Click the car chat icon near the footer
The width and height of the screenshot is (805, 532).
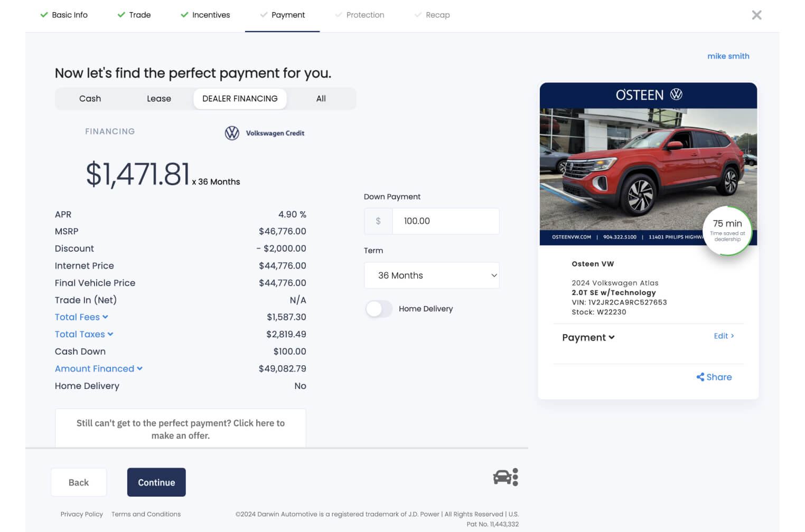pos(506,477)
